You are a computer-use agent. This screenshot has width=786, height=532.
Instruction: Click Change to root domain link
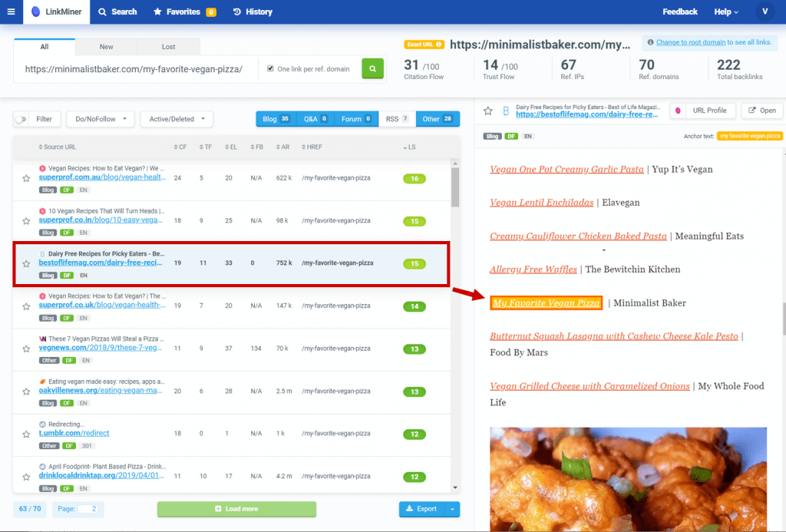(x=690, y=42)
